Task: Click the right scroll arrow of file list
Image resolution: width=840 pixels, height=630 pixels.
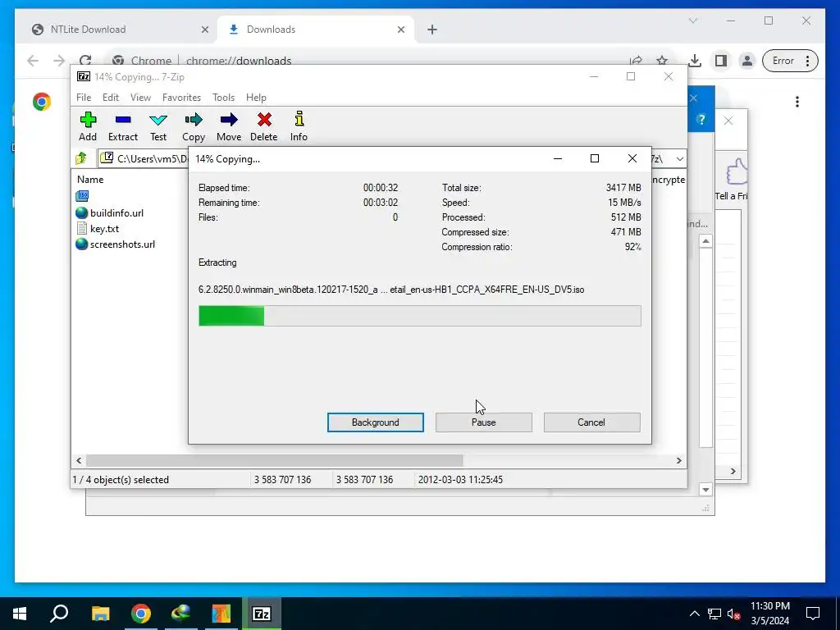Action: pos(678,460)
